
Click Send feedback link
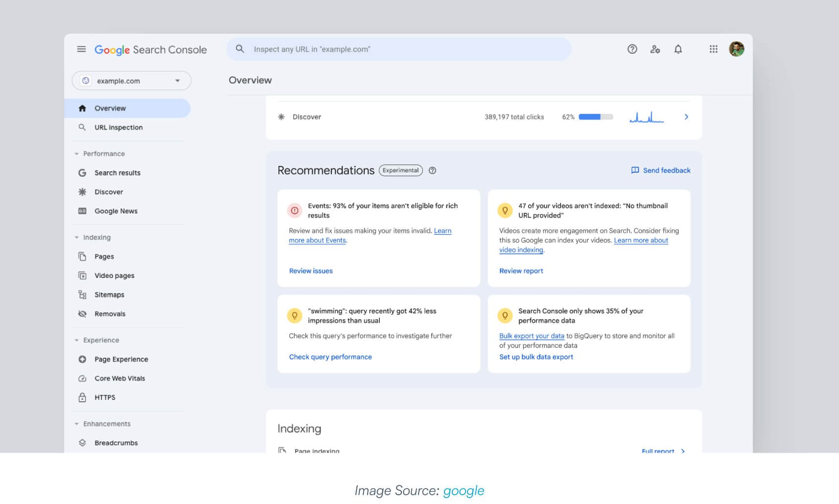coord(661,170)
